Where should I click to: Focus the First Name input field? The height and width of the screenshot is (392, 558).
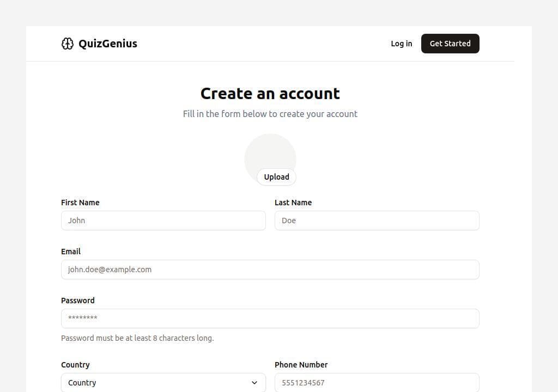coord(163,220)
